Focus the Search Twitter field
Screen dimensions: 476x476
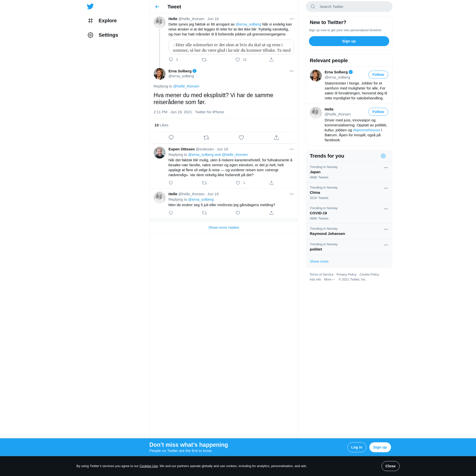349,7
